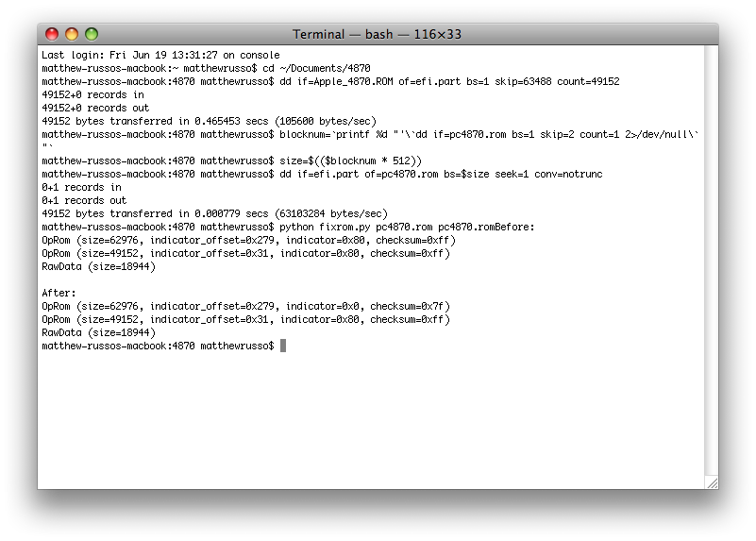Close the Terminal window with red button
This screenshot has height=541, width=756.
coord(52,34)
